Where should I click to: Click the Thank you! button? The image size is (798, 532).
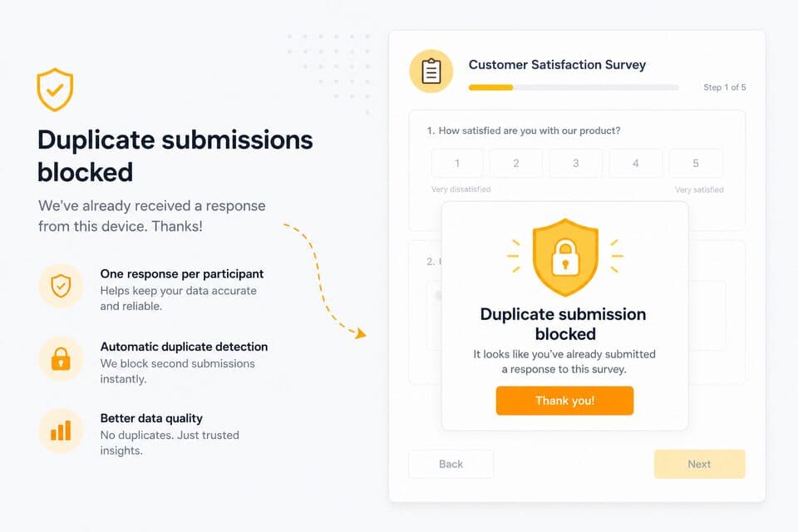tap(565, 401)
